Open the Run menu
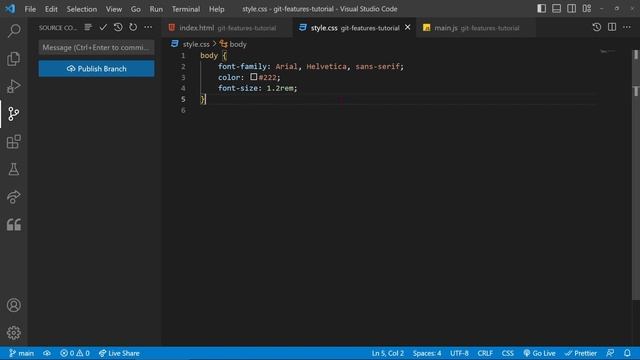Image resolution: width=640 pixels, height=360 pixels. pyautogui.click(x=156, y=9)
